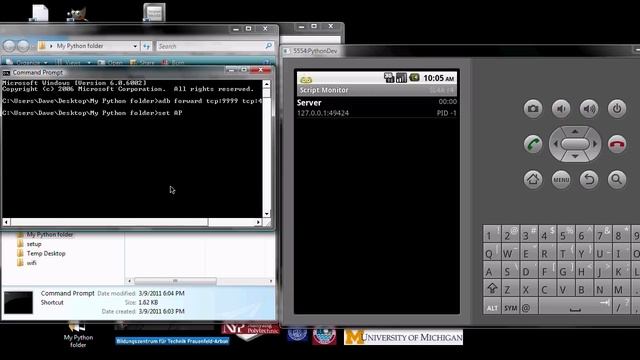Screen dimensions: 640x360
Task: Click the Explorer Search field
Action: point(215,46)
